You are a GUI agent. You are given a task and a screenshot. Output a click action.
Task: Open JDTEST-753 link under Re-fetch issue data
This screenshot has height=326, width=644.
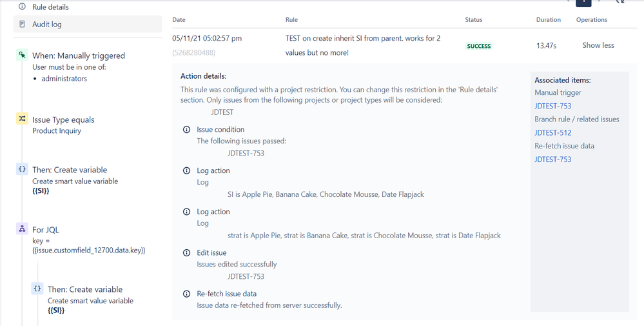(552, 159)
